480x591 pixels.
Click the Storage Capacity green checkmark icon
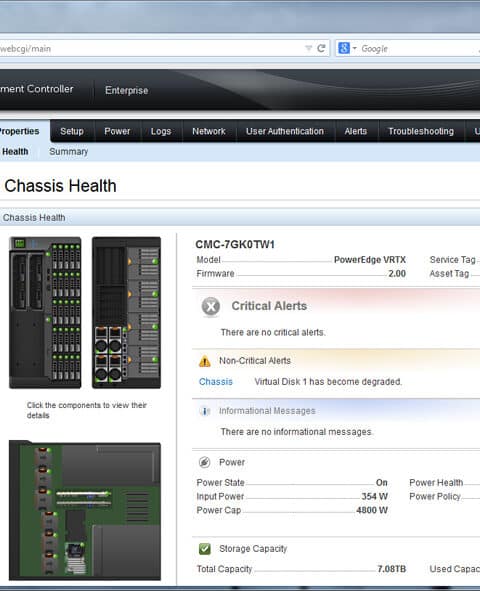(205, 549)
